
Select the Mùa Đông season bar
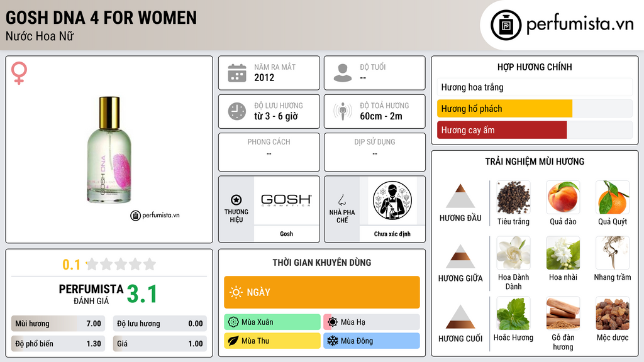372,341
